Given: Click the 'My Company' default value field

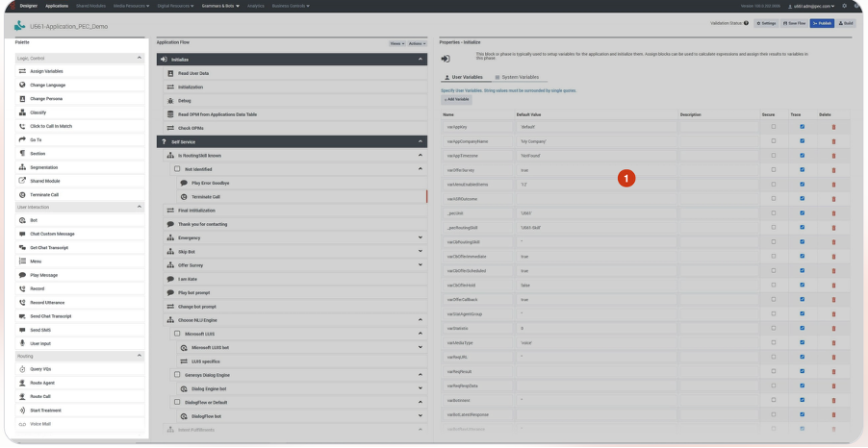Looking at the screenshot, I should click(597, 141).
